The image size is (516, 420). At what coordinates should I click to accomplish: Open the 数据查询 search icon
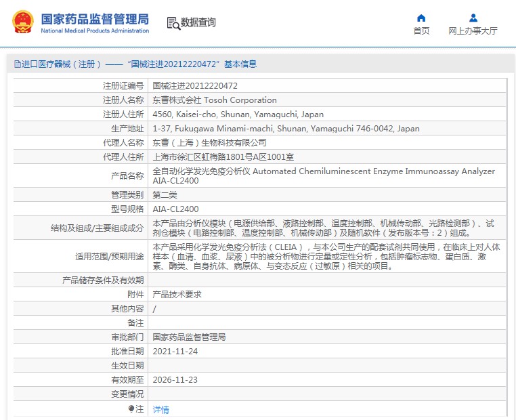tap(173, 23)
